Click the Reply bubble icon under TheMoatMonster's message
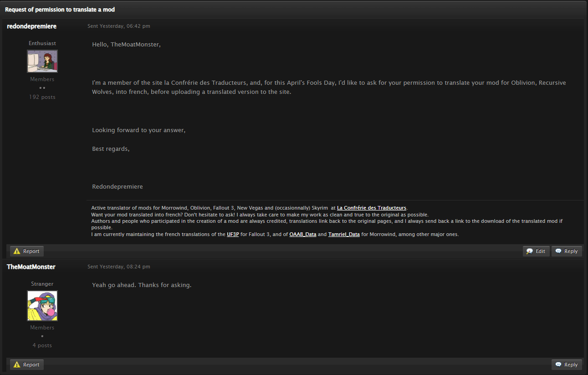Screen dimensions: 588x375 pyautogui.click(x=558, y=365)
